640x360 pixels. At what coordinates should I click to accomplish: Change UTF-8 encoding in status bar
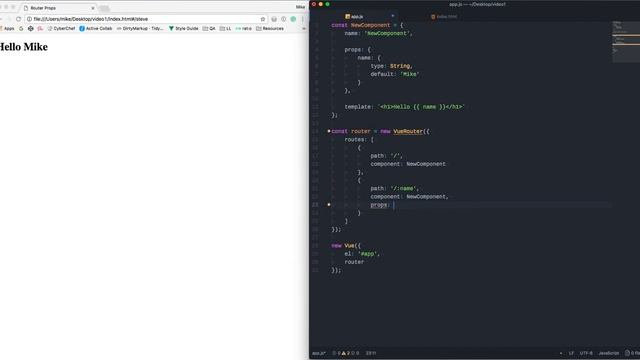click(x=586, y=353)
